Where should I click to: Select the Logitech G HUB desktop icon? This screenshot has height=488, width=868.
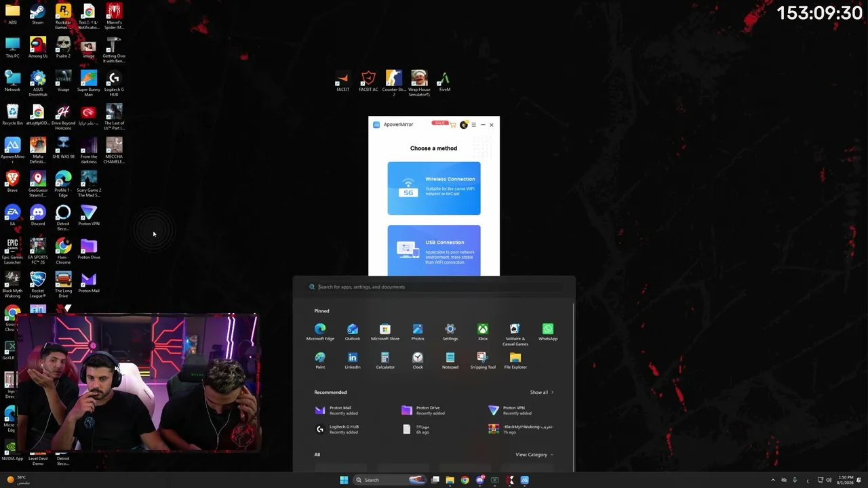click(x=114, y=83)
